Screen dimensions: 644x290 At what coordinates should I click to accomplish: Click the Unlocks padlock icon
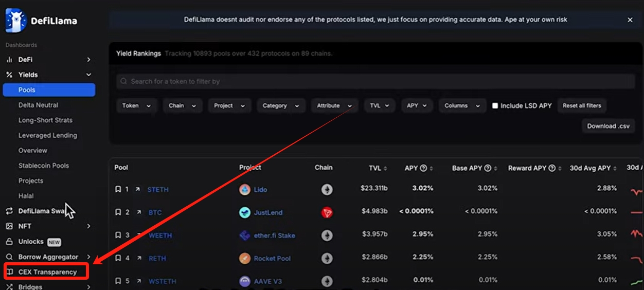point(9,242)
